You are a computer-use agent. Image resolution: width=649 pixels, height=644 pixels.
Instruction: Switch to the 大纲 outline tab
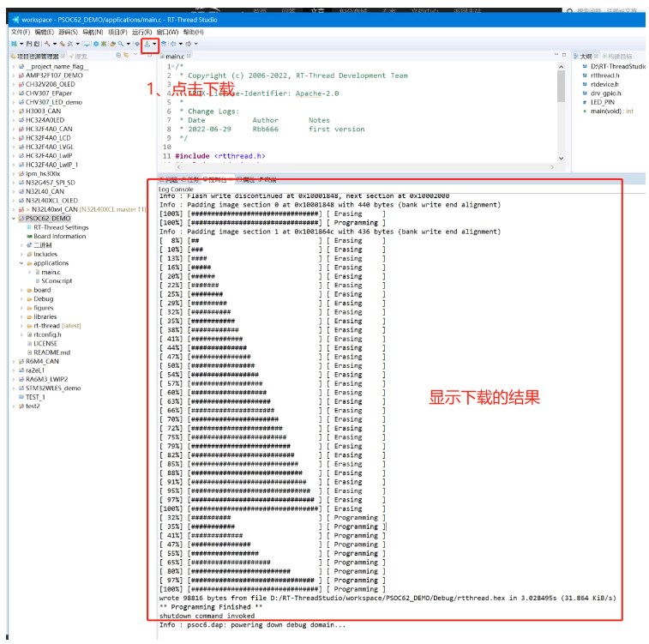click(586, 57)
